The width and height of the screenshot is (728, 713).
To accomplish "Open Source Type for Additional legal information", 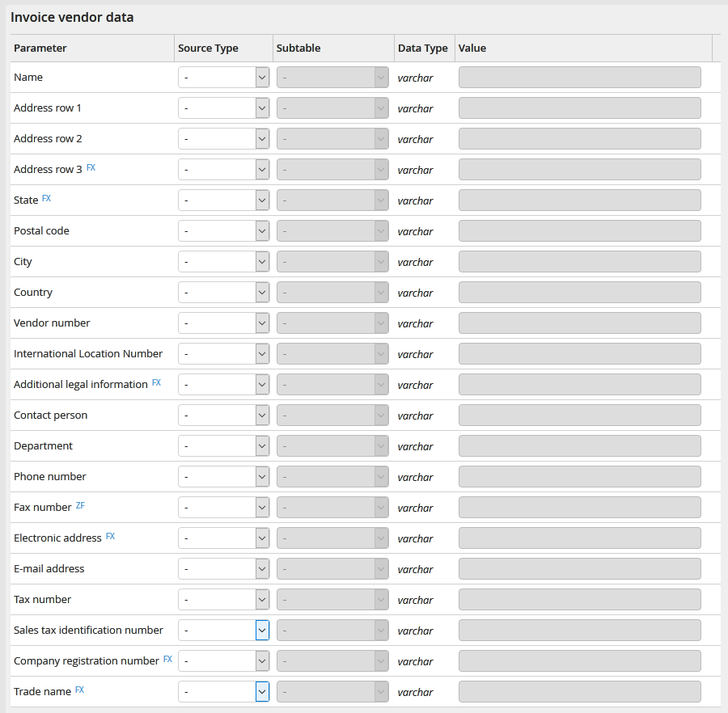I will pyautogui.click(x=224, y=385).
